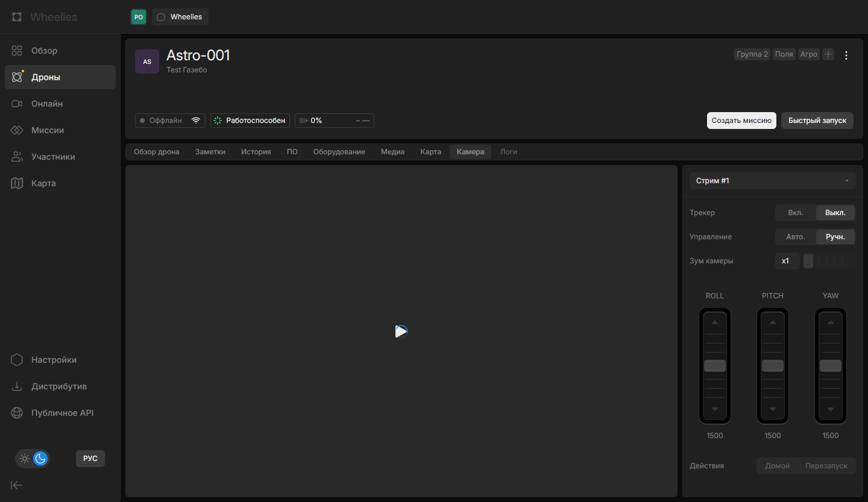Set control mode to Авто.
This screenshot has width=868, height=502.
click(795, 237)
